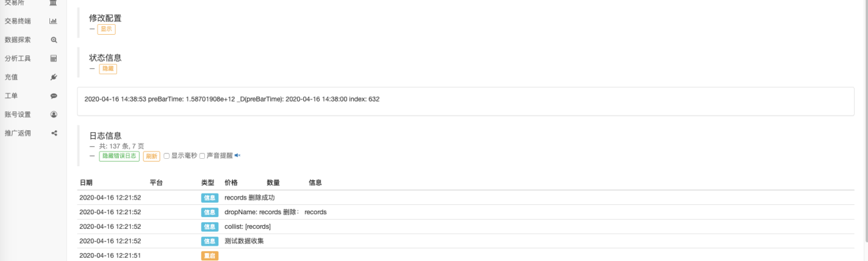Viewport: 868px width, 261px height.
Task: Click the 状态信息 section heading
Action: [105, 57]
